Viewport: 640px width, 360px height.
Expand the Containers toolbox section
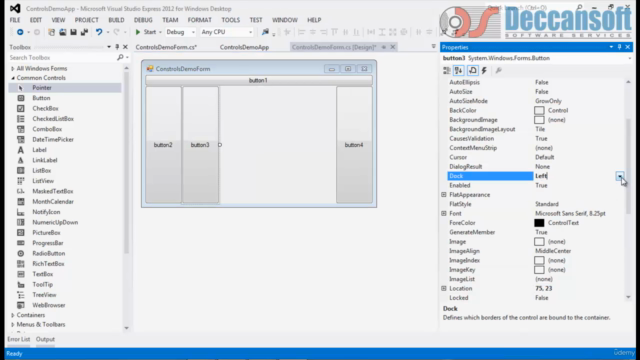click(x=13, y=315)
